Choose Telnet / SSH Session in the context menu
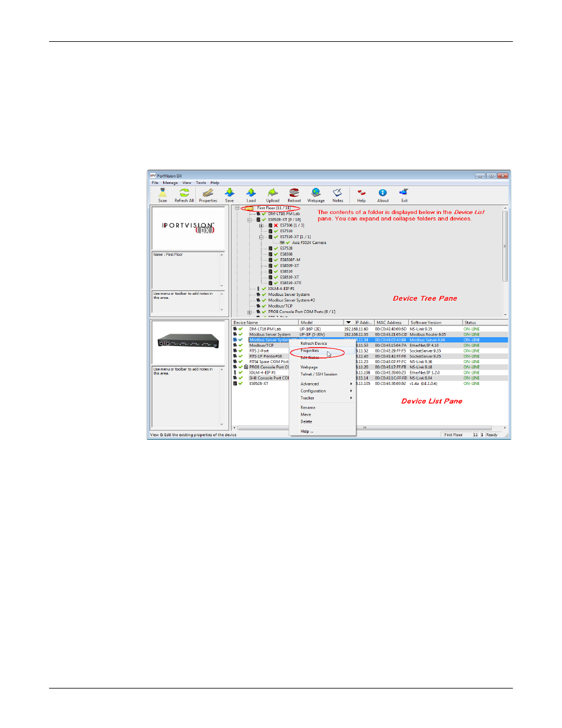The height and width of the screenshot is (728, 562). pos(323,374)
